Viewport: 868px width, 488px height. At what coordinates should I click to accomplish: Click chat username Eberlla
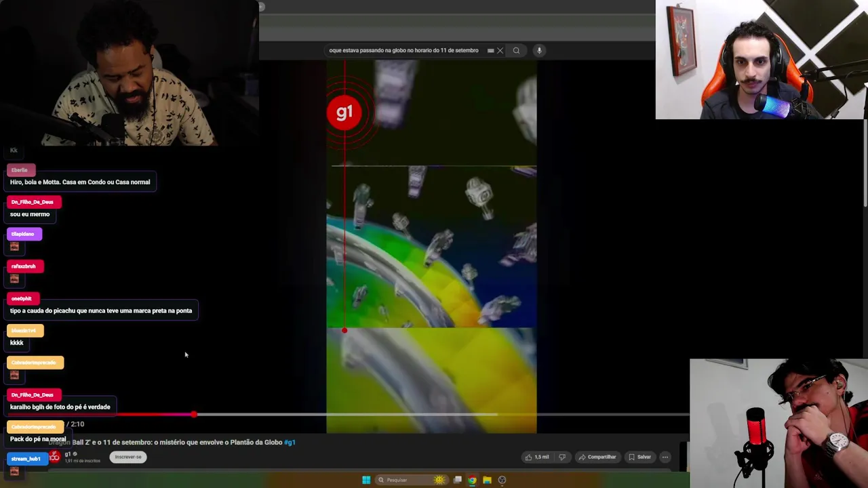[20, 170]
